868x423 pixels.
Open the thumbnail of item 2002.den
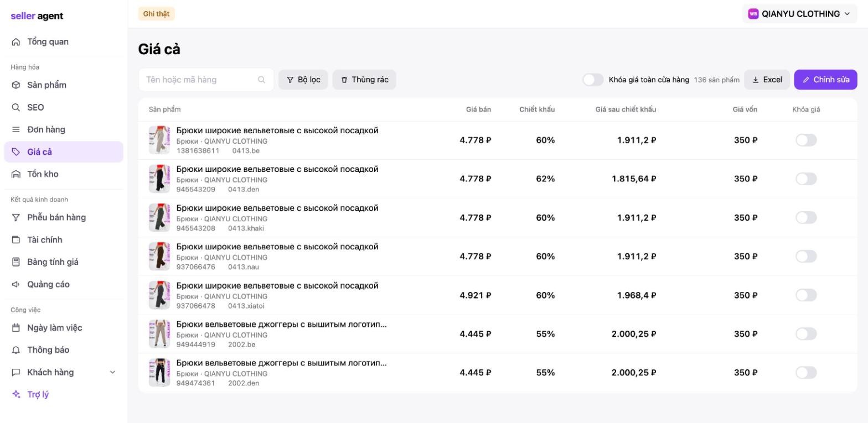(x=159, y=372)
